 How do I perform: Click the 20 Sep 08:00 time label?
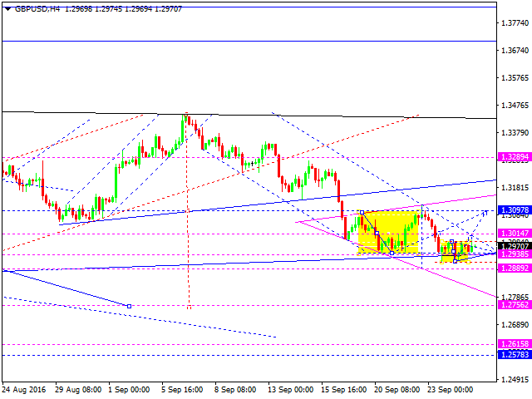(397, 390)
